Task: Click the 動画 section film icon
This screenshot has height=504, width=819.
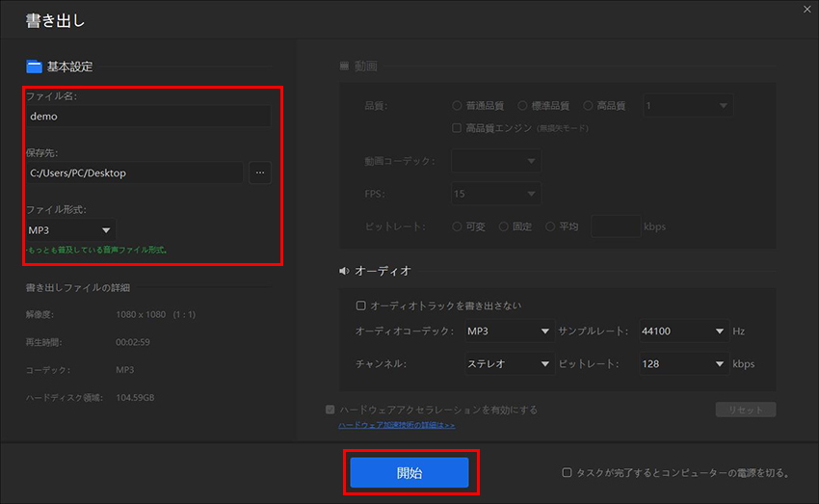Action: pyautogui.click(x=344, y=66)
